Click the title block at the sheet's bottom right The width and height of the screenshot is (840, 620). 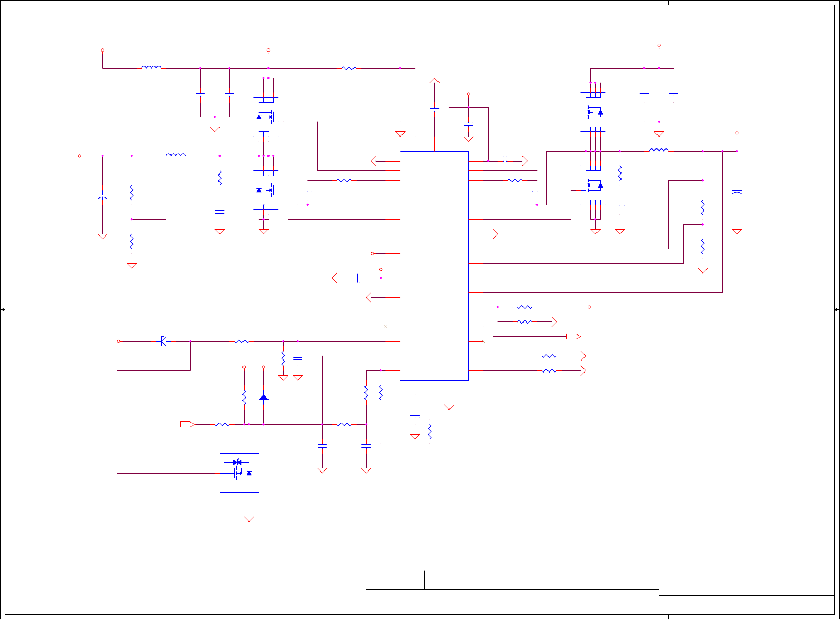pos(600,592)
